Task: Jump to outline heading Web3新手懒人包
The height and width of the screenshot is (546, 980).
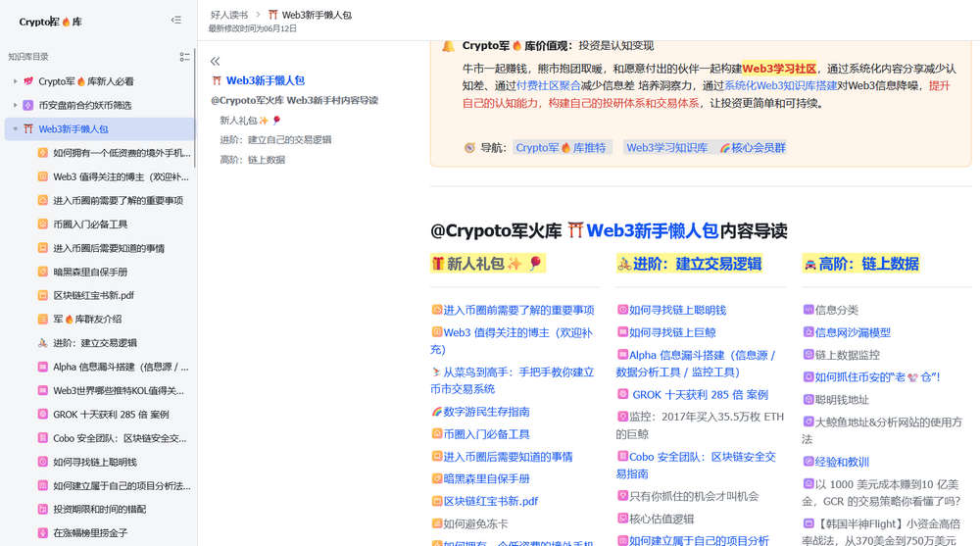Action: coord(265,80)
